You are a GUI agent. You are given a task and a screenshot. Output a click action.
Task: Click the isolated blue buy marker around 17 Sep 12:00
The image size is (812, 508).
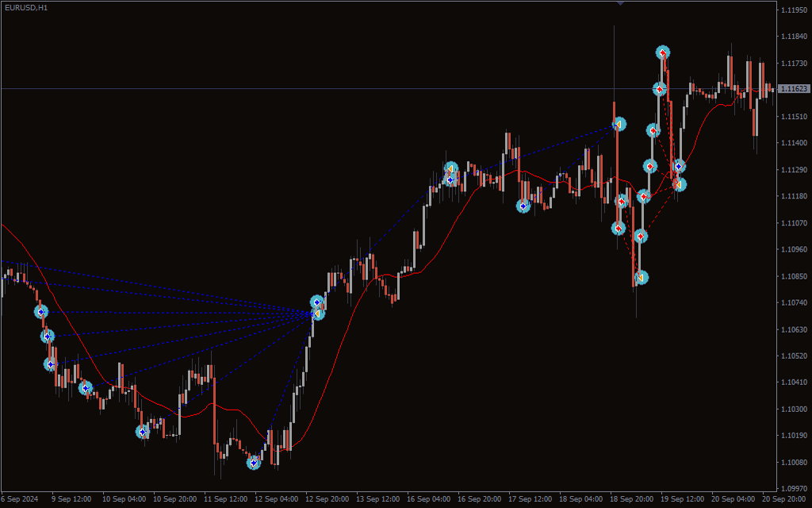click(523, 206)
